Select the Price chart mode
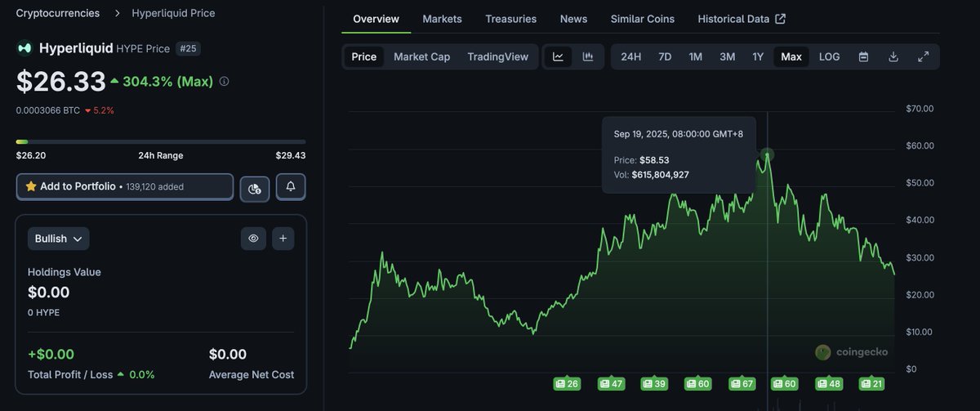The height and width of the screenshot is (411, 980). point(364,56)
